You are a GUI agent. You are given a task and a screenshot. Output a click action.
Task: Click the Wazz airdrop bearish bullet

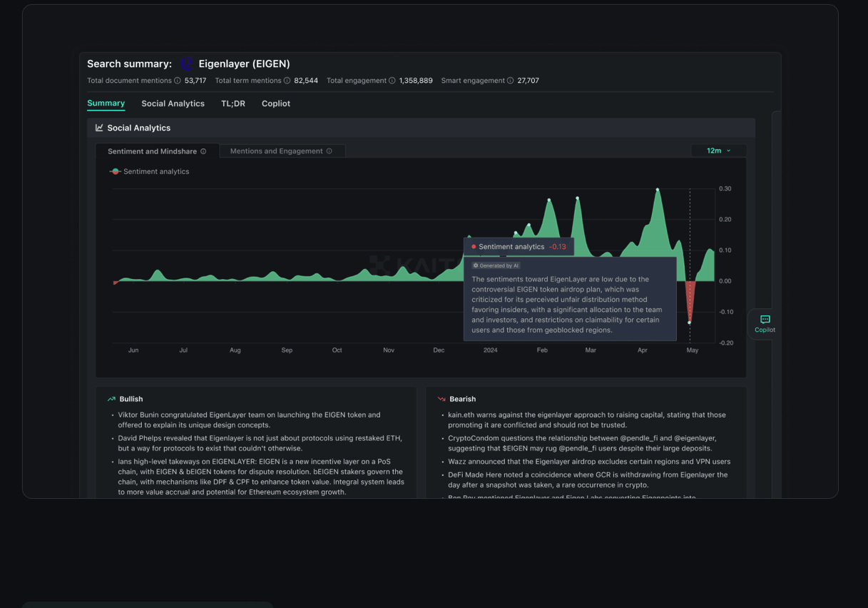[x=589, y=462]
